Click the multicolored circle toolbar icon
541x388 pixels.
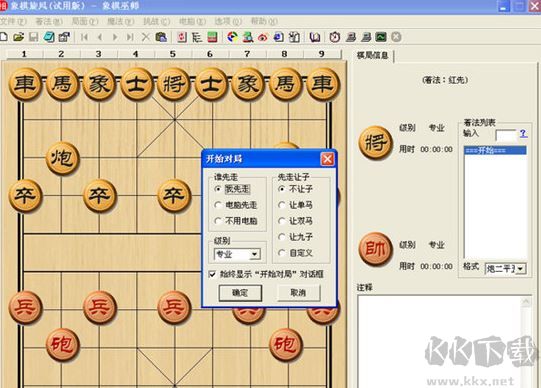pyautogui.click(x=233, y=37)
